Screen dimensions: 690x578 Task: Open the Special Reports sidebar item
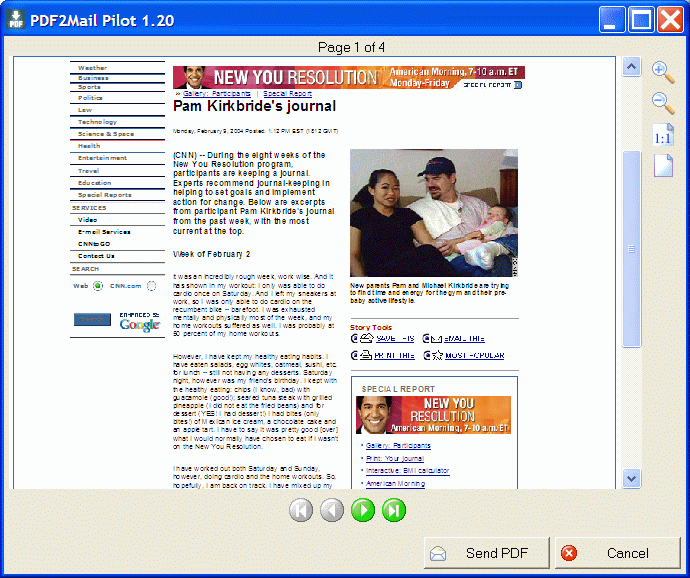(x=105, y=195)
